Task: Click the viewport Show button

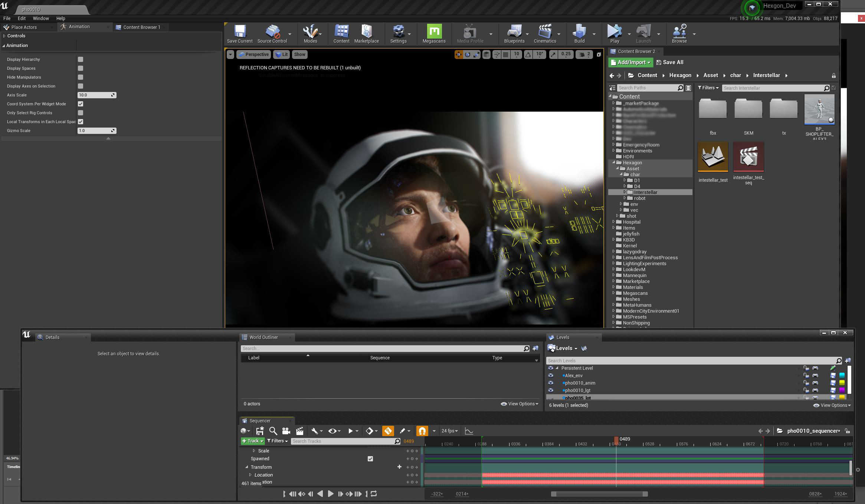Action: [x=299, y=55]
